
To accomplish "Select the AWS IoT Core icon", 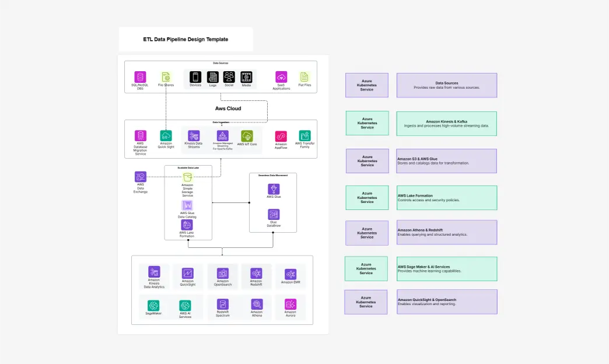I will [x=247, y=136].
